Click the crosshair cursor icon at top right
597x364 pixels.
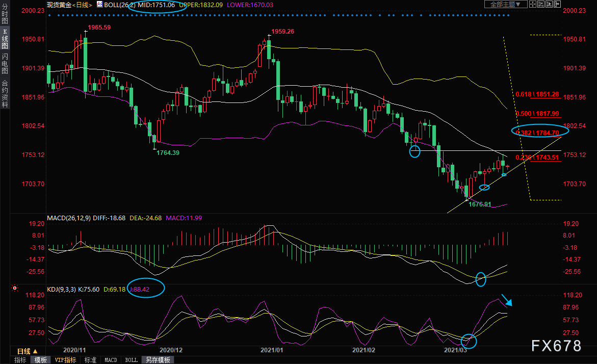[533, 4]
